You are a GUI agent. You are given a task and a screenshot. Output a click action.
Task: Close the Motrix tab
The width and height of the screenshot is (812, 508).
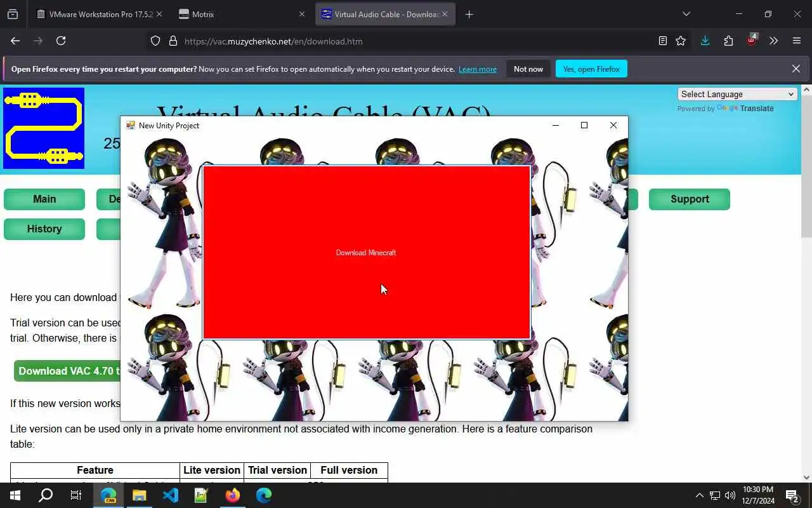(302, 14)
